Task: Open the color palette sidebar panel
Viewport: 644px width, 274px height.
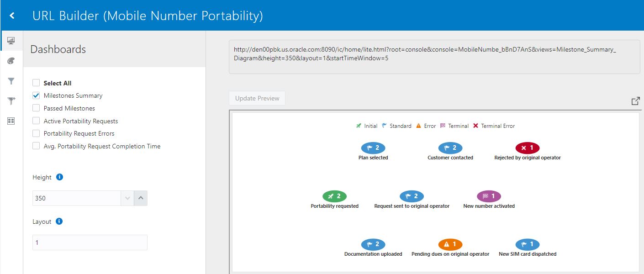Action: pyautogui.click(x=11, y=61)
